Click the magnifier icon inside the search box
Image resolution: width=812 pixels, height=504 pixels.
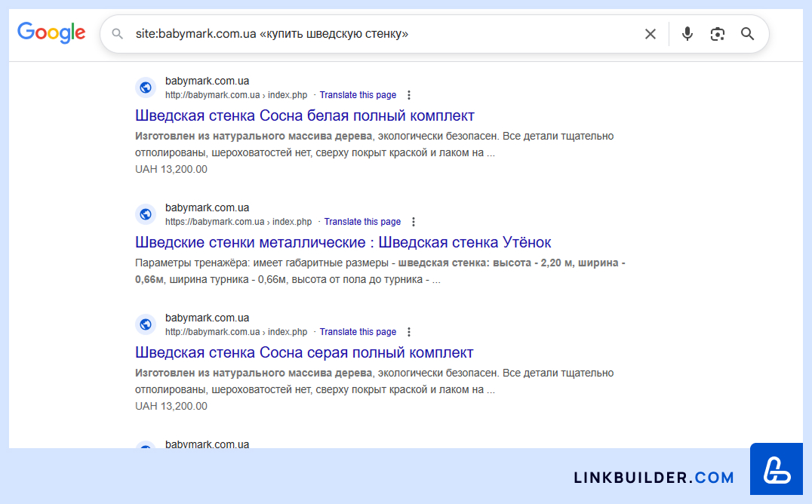pos(118,34)
